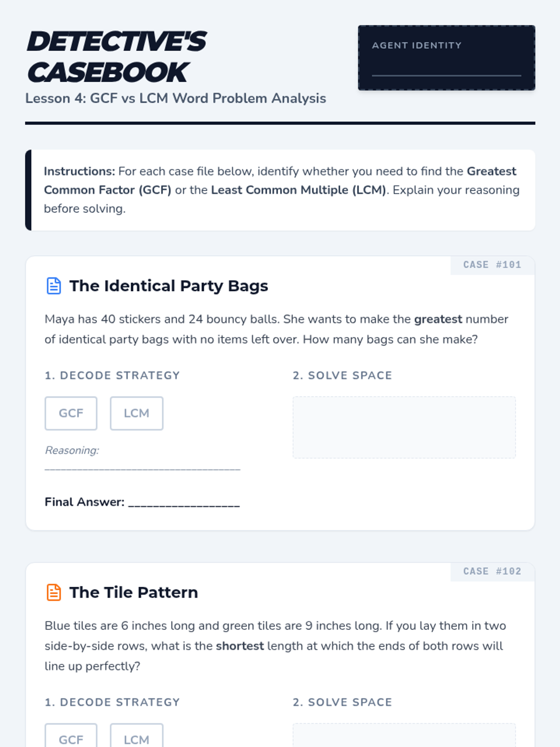Click the CASE #102 label tab
The image size is (560, 747).
tap(492, 571)
